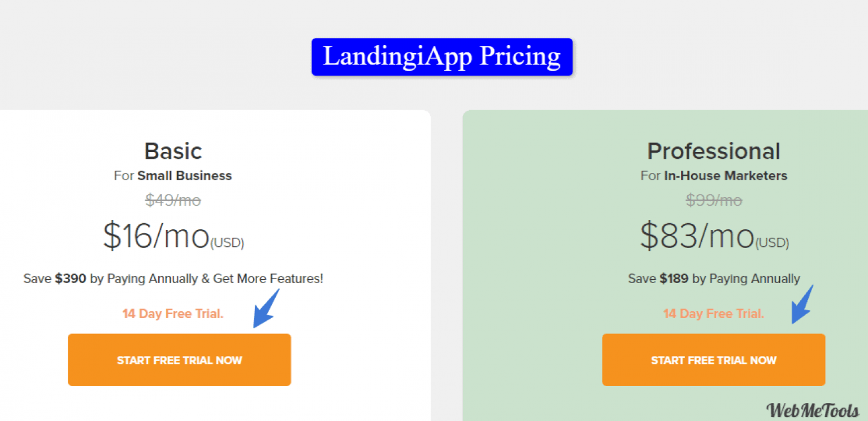This screenshot has width=868, height=421.
Task: Open the 14 Day Free Trial link under Basic
Action: pyautogui.click(x=173, y=313)
